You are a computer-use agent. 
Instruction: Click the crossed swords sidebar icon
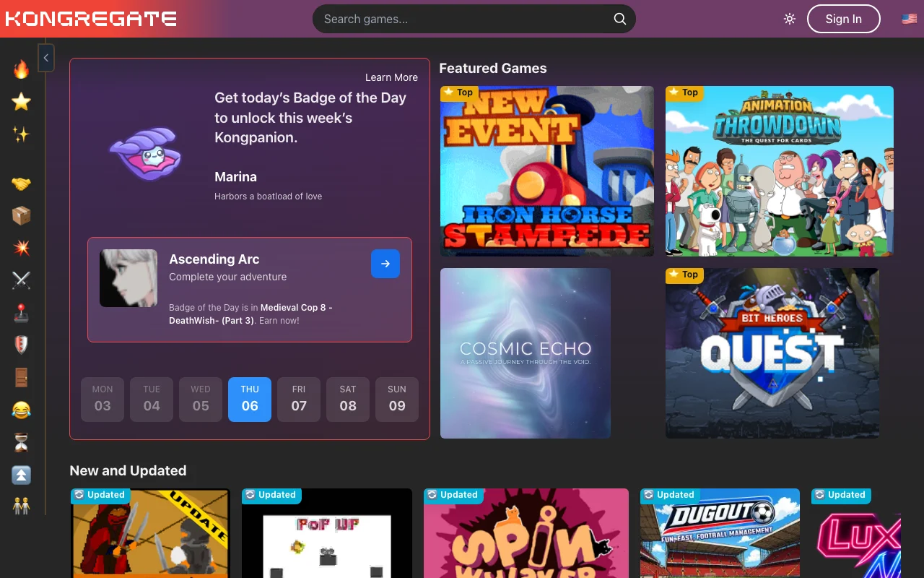point(22,280)
